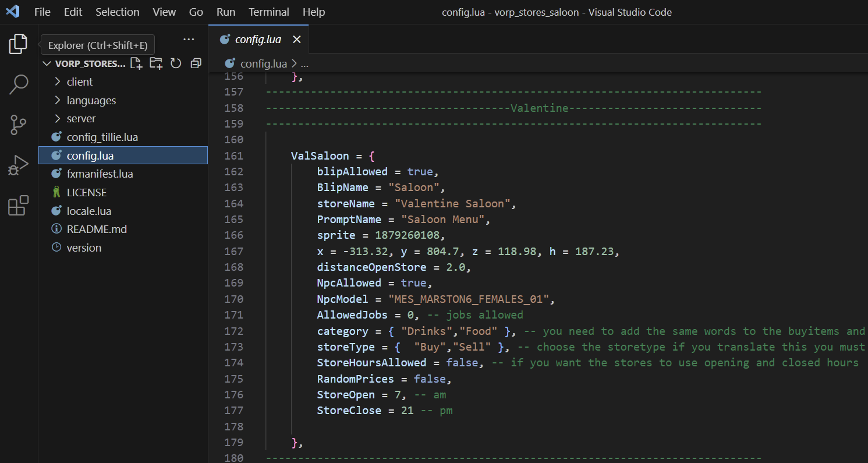This screenshot has height=463, width=868.
Task: Click the VS Code logo icon
Action: click(13, 12)
